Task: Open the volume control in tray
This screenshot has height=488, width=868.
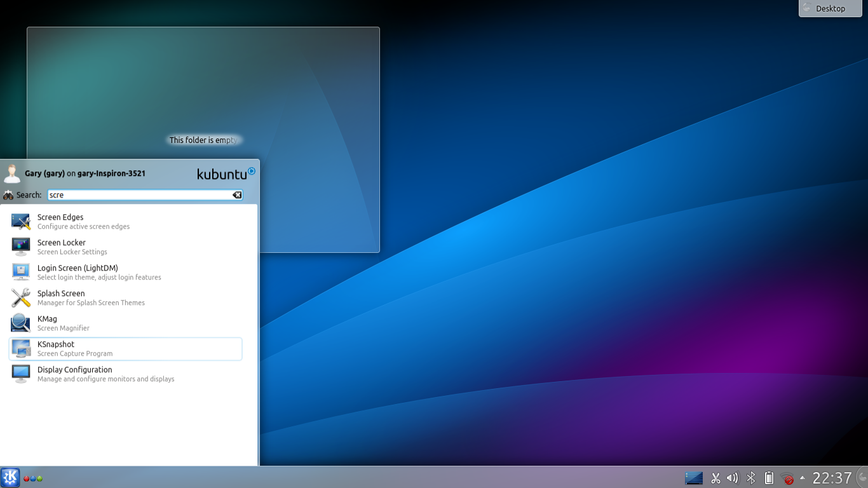Action: pyautogui.click(x=733, y=478)
